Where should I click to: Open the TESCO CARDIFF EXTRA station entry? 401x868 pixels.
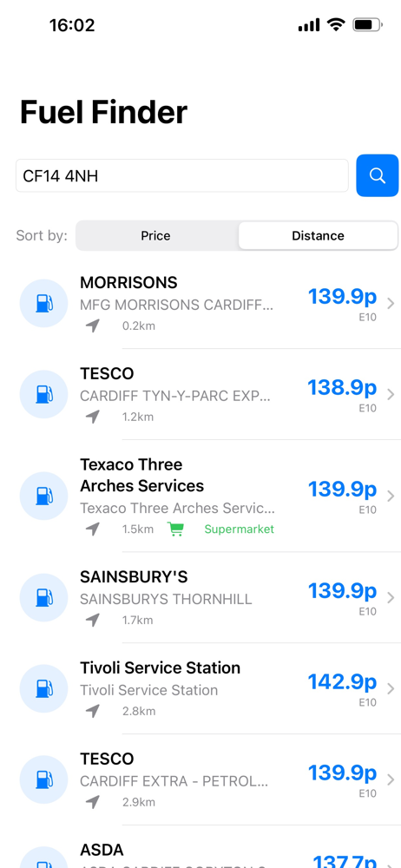coord(200,779)
